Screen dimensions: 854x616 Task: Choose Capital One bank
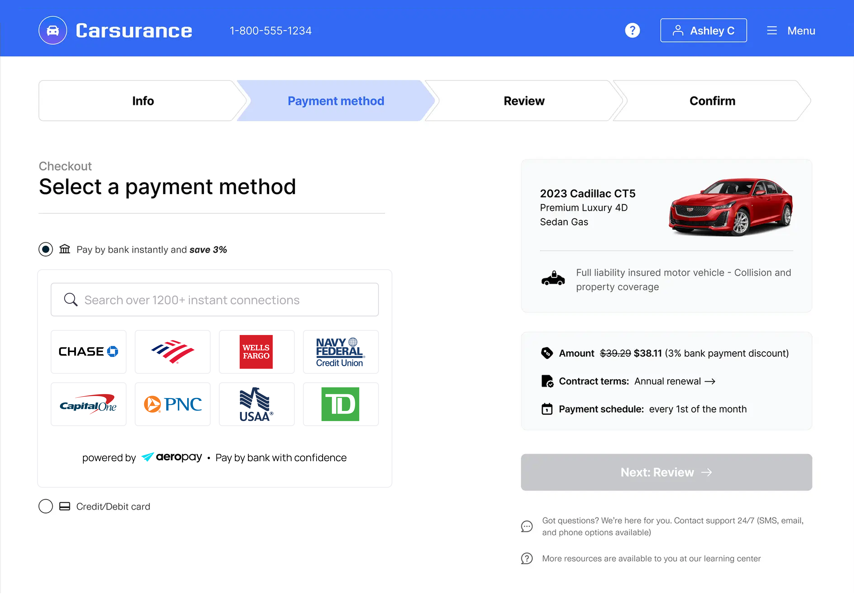(88, 404)
